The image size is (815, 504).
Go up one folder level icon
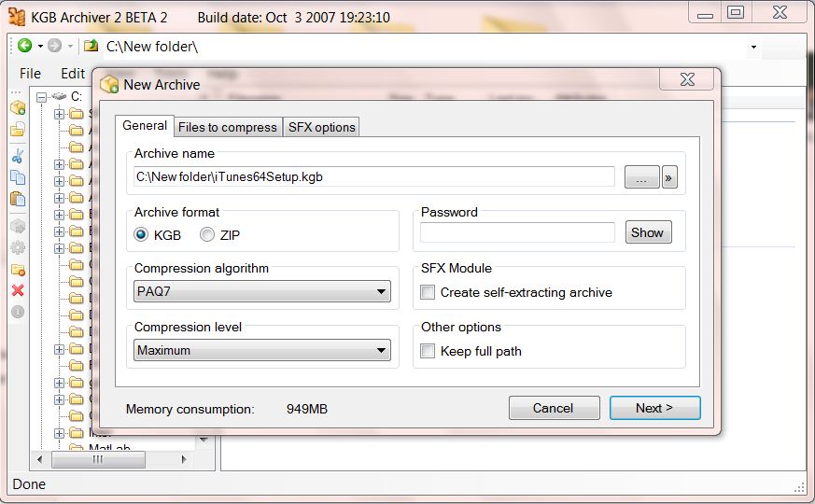[91, 46]
